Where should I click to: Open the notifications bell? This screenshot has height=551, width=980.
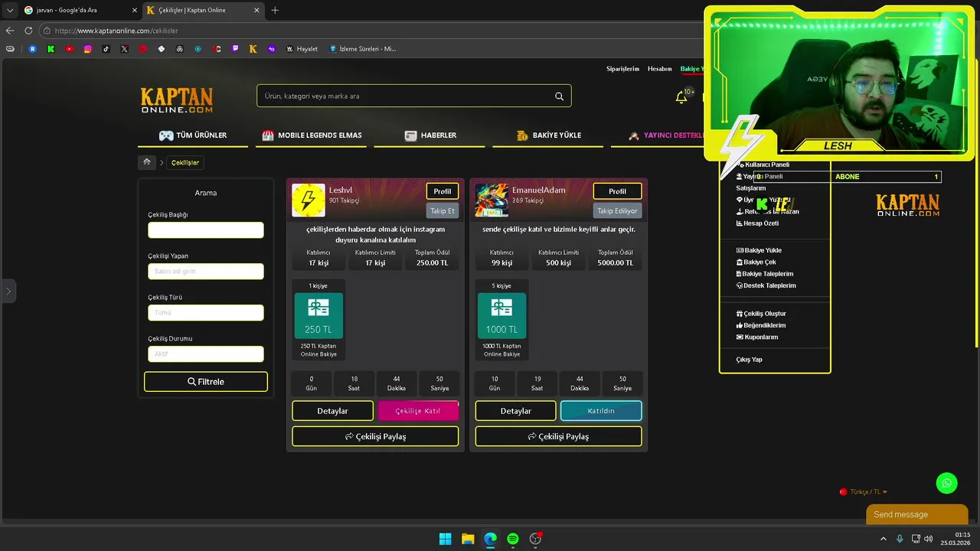click(x=681, y=96)
